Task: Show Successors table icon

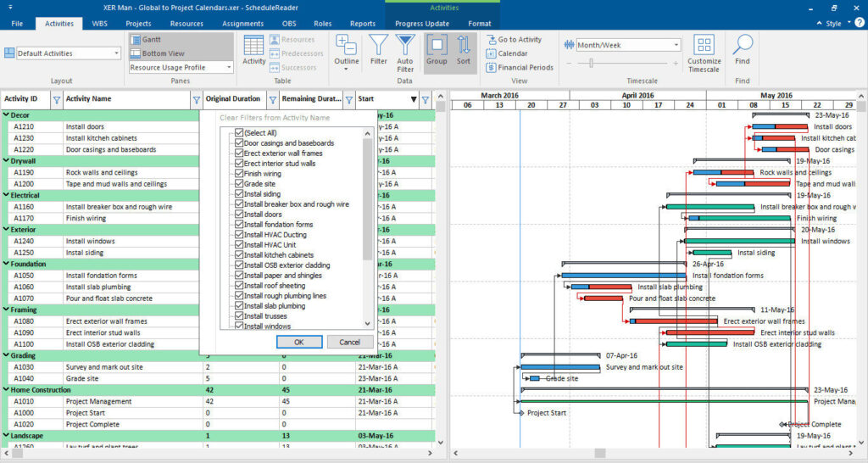Action: (x=275, y=67)
